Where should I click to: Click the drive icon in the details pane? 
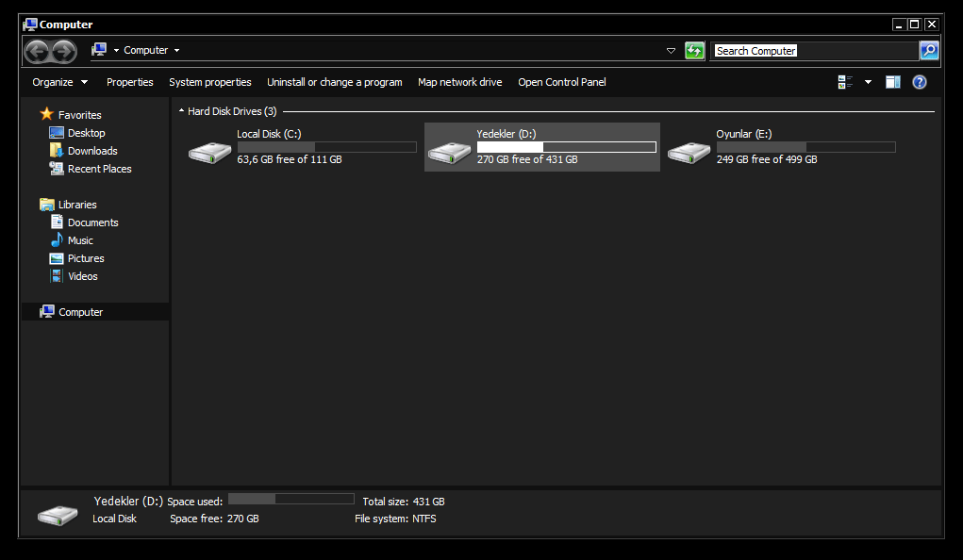pyautogui.click(x=58, y=515)
